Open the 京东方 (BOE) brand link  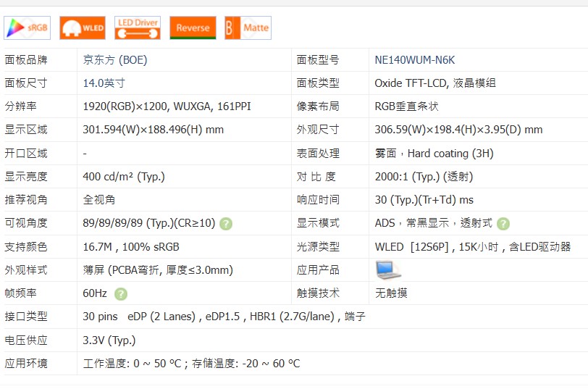tap(114, 60)
